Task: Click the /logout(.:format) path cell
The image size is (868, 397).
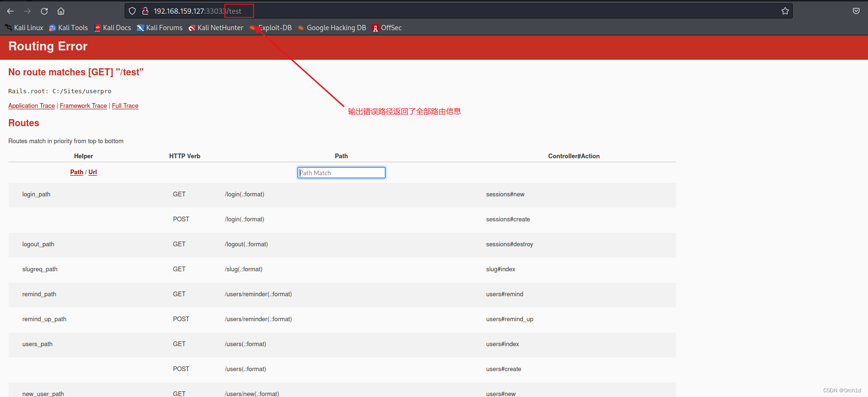Action: 246,244
